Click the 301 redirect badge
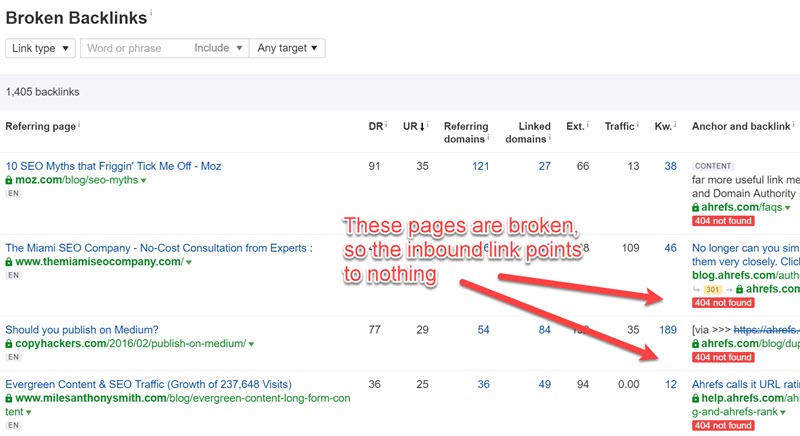 tap(712, 290)
